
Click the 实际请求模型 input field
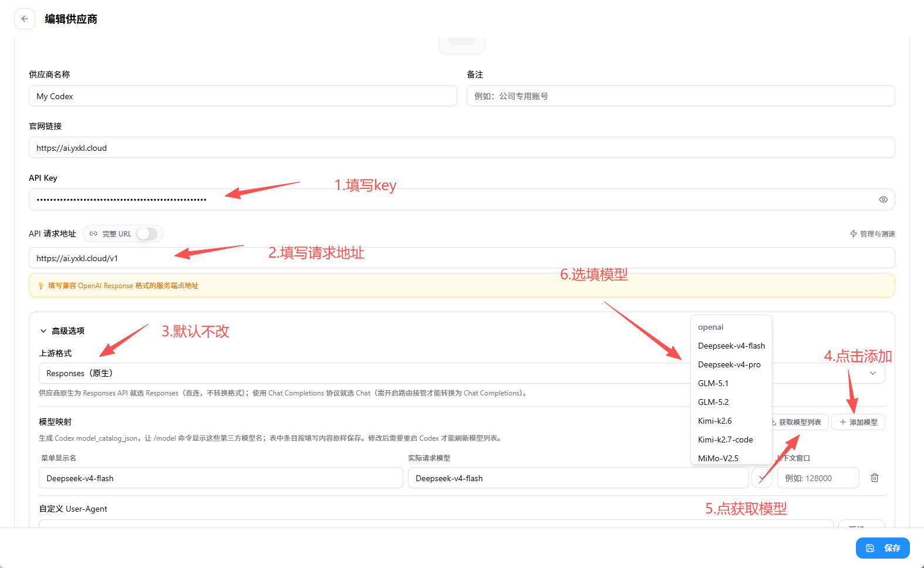[x=578, y=478]
